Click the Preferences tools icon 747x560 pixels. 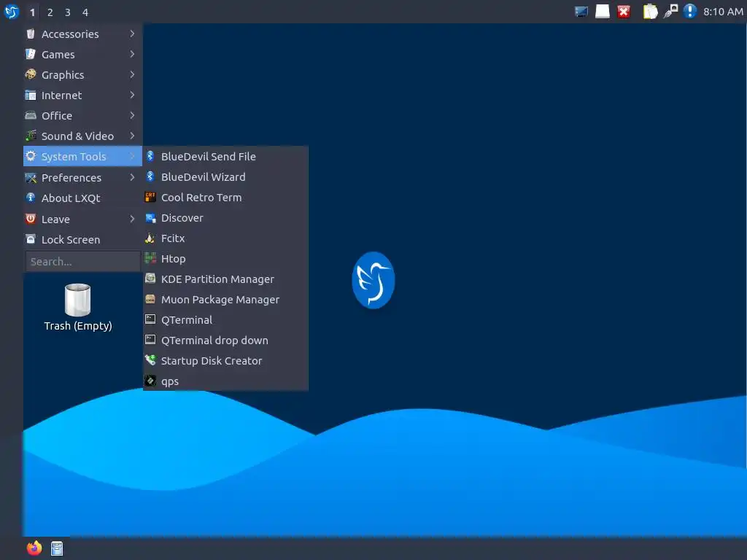click(31, 177)
